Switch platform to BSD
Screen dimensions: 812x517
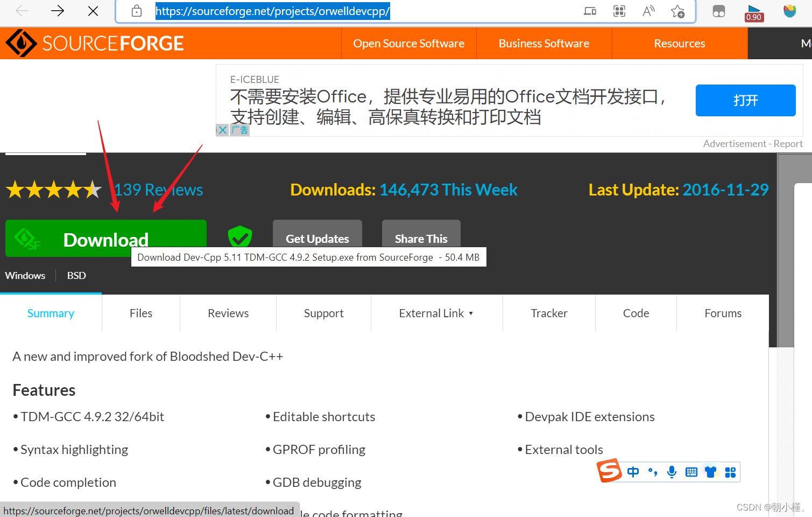point(76,275)
